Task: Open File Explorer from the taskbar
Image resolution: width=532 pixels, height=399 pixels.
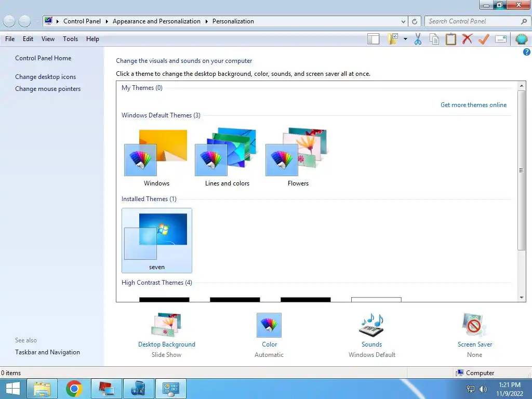Action: 42,389
